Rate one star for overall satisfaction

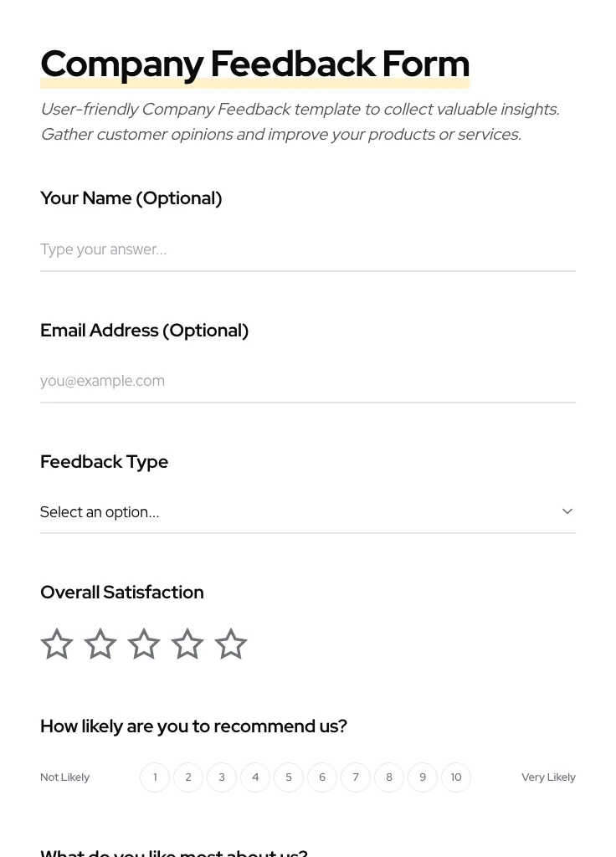[x=57, y=644]
